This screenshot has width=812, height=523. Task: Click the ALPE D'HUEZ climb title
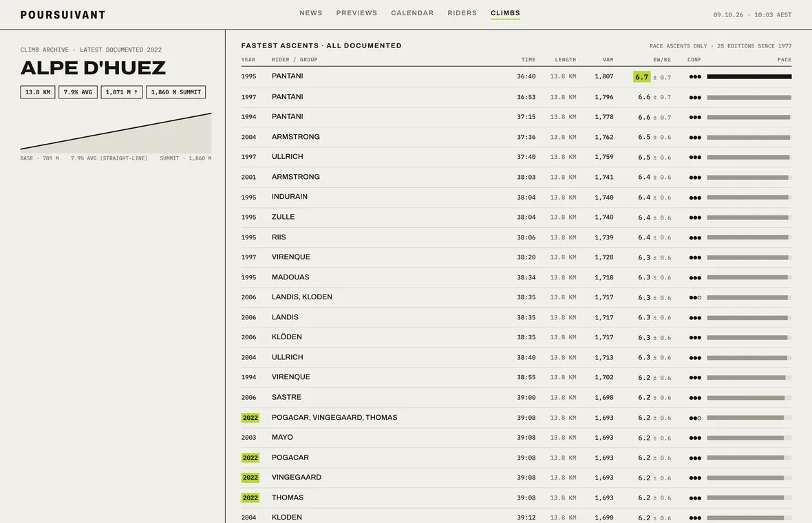tap(93, 68)
